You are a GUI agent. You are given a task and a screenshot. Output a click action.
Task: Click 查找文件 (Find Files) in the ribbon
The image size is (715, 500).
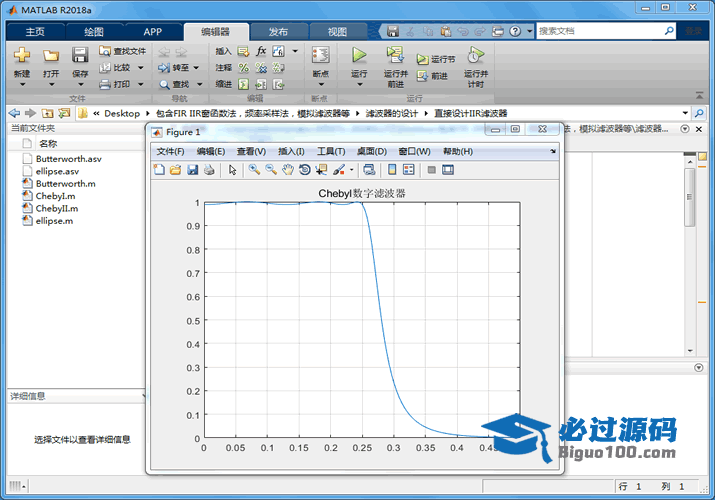click(x=123, y=51)
